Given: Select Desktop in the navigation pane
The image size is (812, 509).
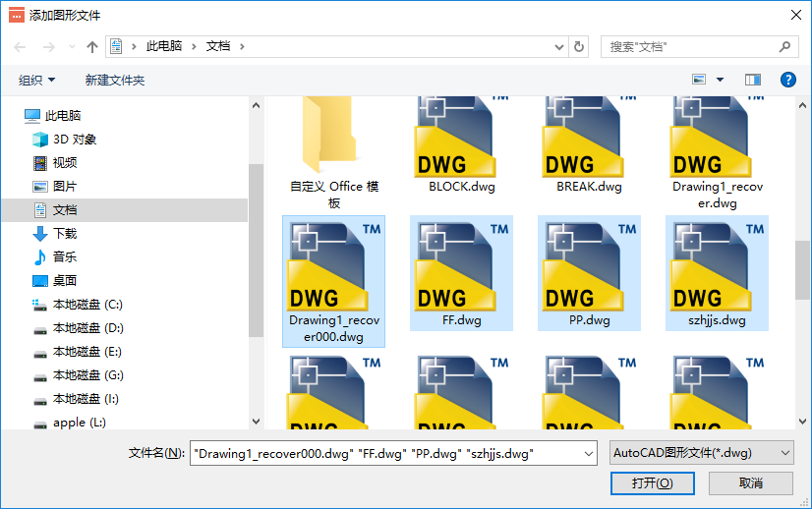Looking at the screenshot, I should 65,281.
